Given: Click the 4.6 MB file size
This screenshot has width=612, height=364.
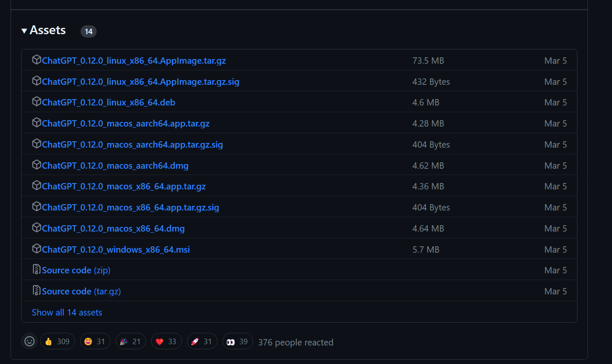Looking at the screenshot, I should click(426, 102).
